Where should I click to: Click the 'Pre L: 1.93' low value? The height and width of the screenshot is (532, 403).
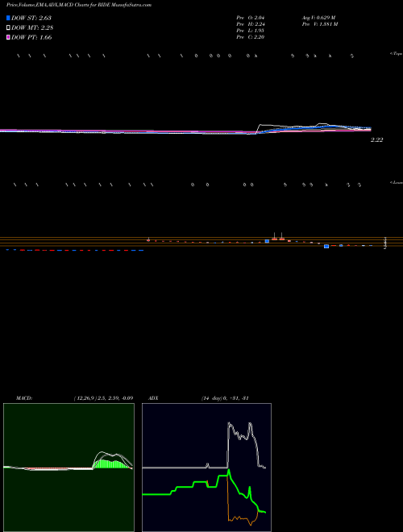tap(251, 31)
